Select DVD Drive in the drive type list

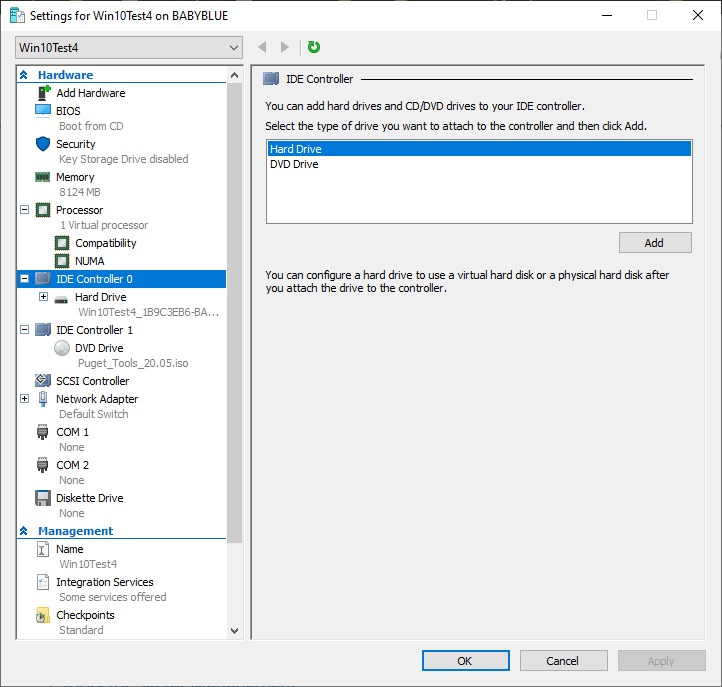294,164
